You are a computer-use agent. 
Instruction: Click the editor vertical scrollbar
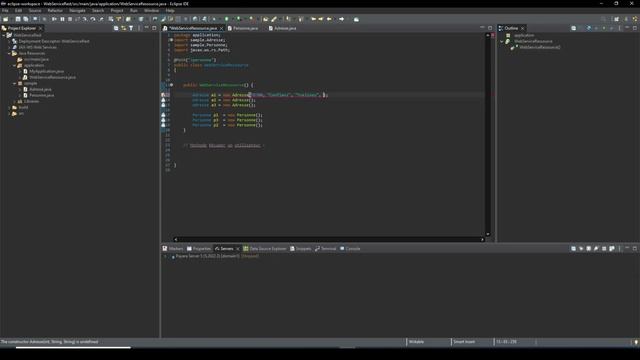click(487, 135)
